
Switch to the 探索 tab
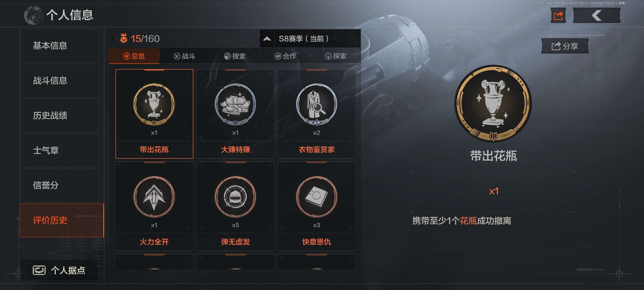tap(336, 56)
